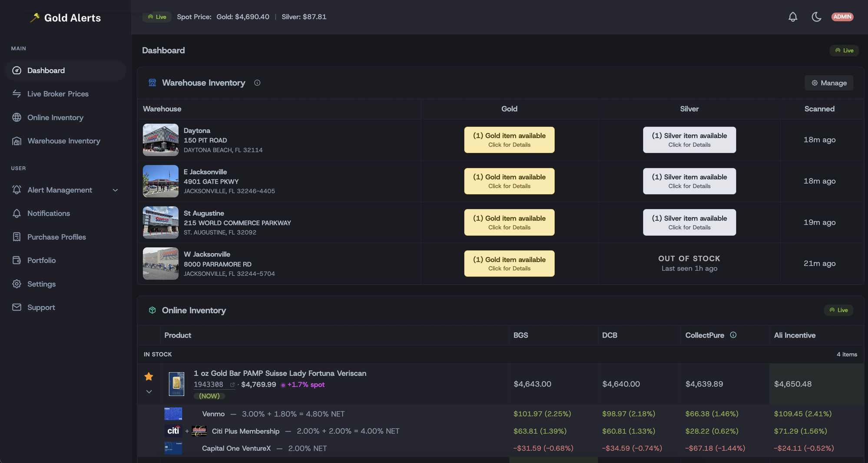
Task: Click the Daytona warehouse photo
Action: click(161, 140)
